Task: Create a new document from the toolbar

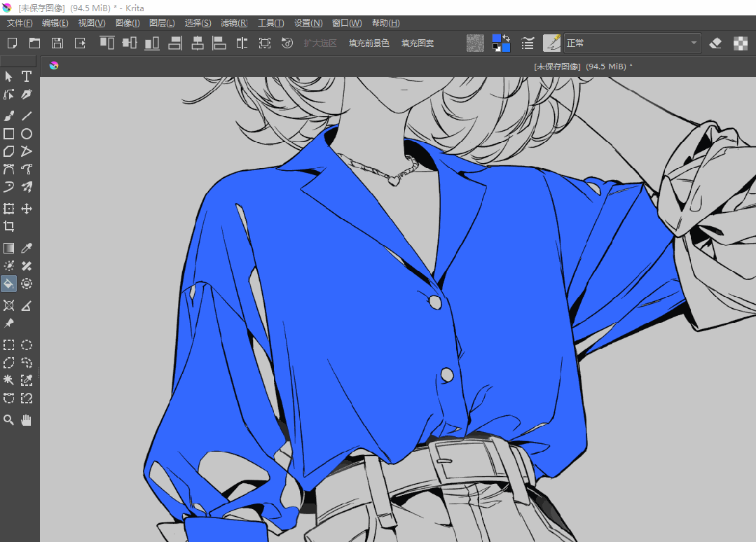Action: tap(13, 43)
